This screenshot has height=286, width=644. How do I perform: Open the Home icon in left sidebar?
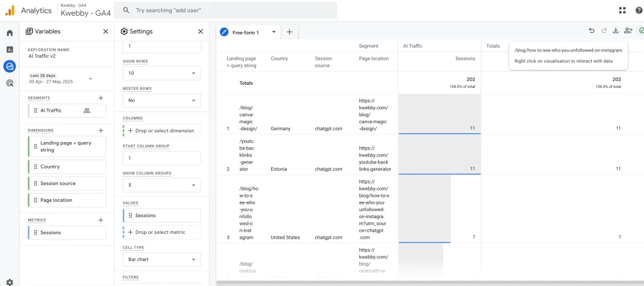click(9, 33)
